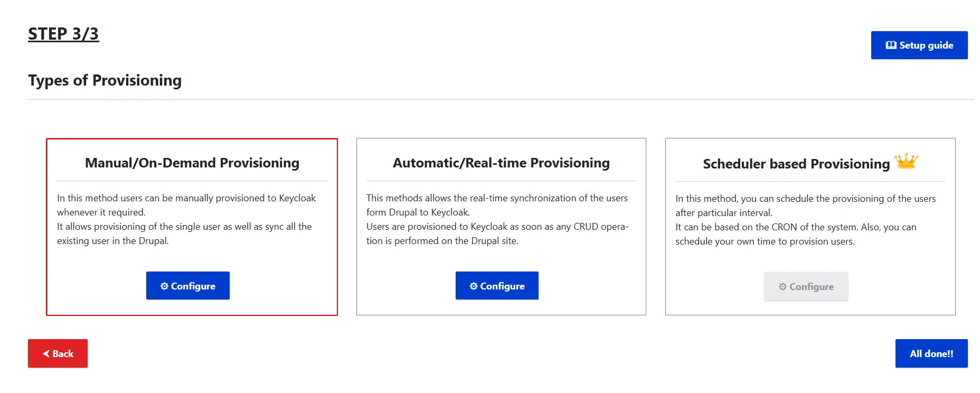Viewport: 980px width, 393px height.
Task: Go back to the previous step
Action: pyautogui.click(x=58, y=353)
